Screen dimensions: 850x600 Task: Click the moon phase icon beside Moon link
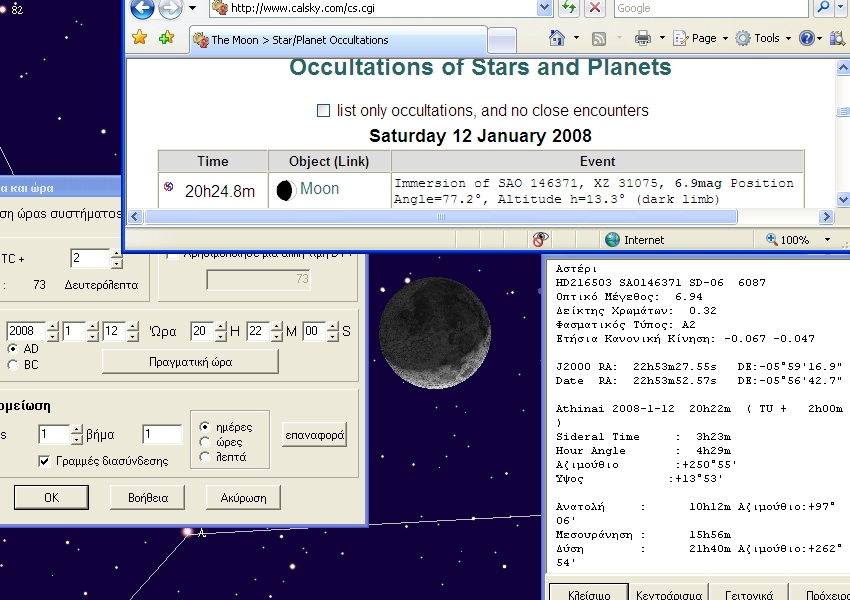pyautogui.click(x=286, y=190)
